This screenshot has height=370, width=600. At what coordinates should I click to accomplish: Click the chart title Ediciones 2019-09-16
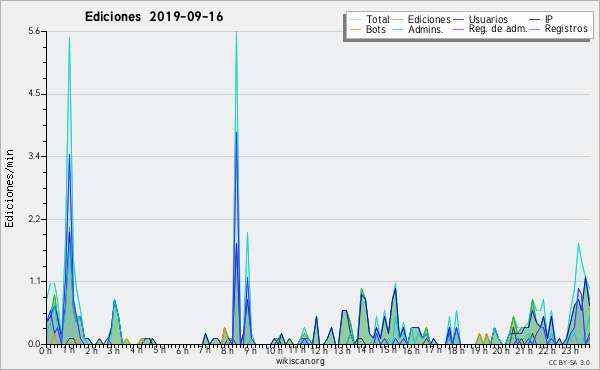pos(154,17)
